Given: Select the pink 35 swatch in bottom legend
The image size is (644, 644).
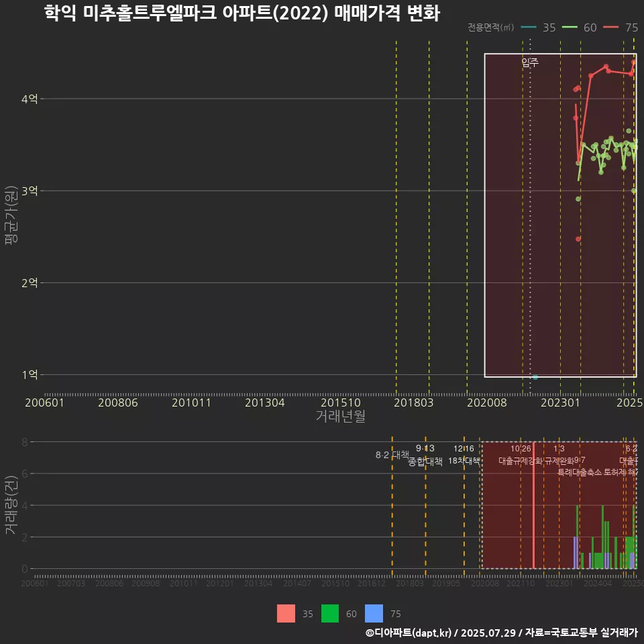Looking at the screenshot, I should (x=286, y=614).
